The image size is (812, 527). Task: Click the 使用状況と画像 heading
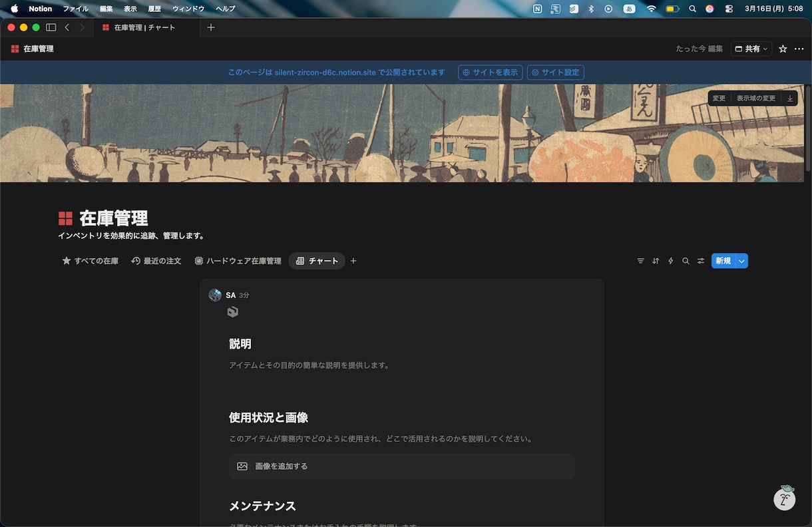click(x=268, y=418)
